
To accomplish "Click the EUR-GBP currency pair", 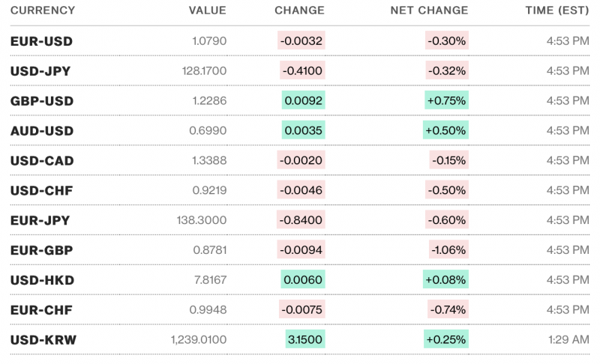I will (x=41, y=250).
